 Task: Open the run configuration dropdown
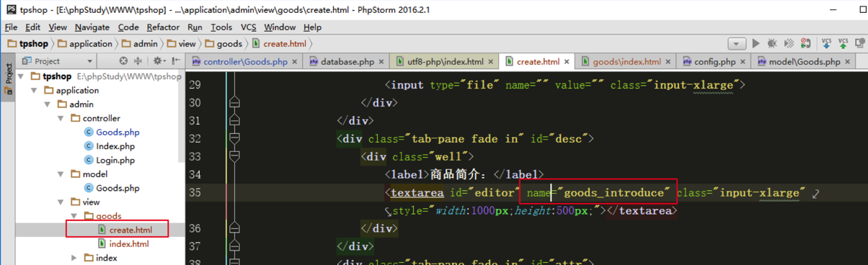click(x=736, y=44)
